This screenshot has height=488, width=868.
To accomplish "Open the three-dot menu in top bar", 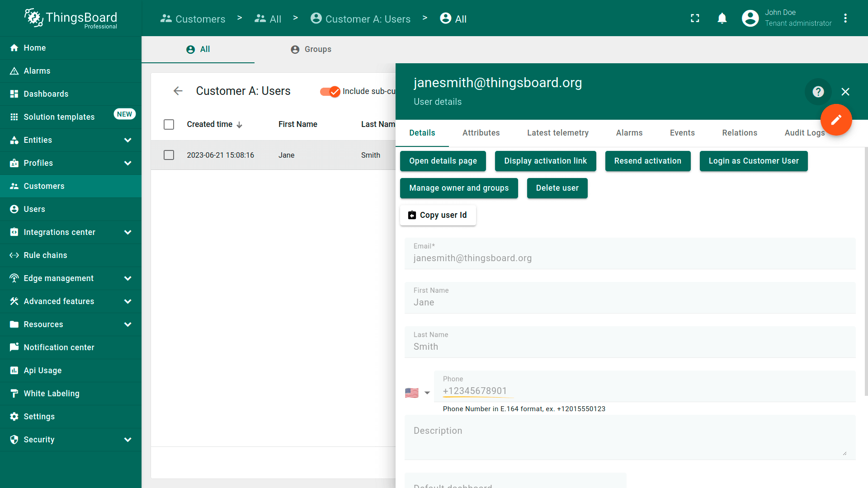I will coord(845,18).
